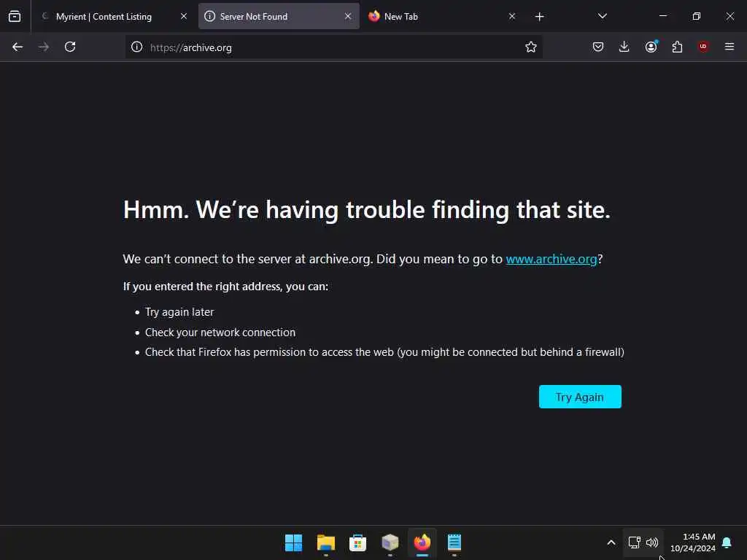Open File Explorer from taskbar
Screen dimensions: 747x560
[326, 542]
